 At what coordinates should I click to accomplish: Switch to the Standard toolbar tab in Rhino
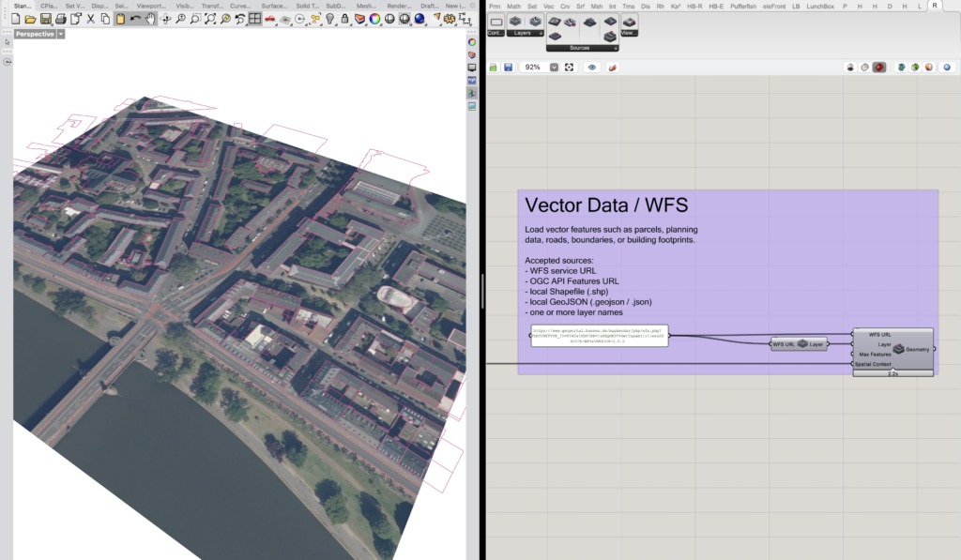click(x=23, y=6)
